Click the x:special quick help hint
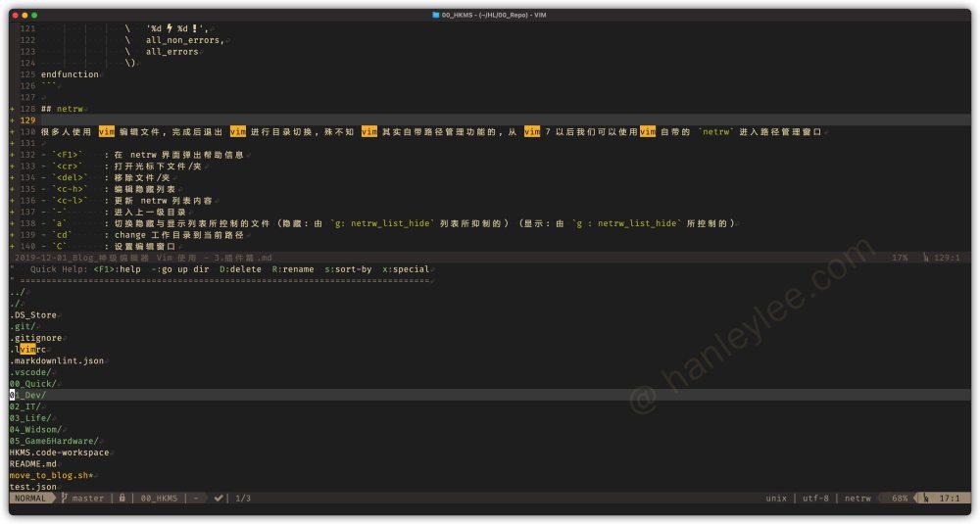Image resolution: width=980 pixels, height=524 pixels. (x=406, y=269)
